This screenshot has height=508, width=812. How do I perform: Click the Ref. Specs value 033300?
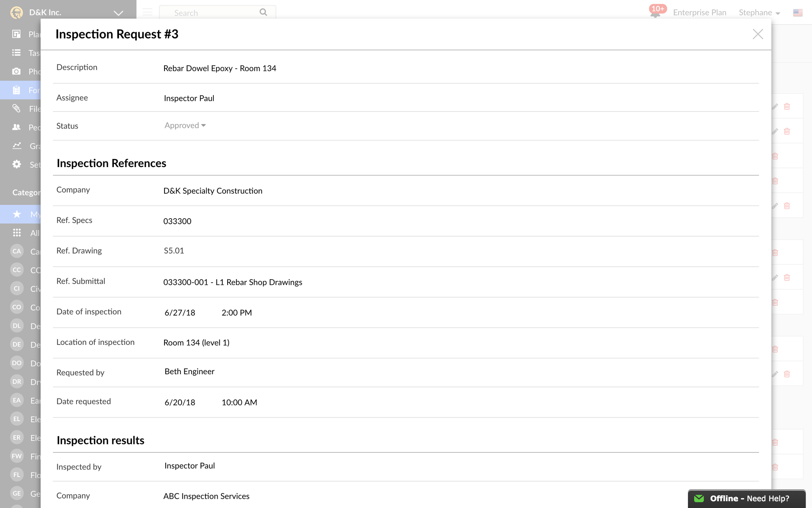click(177, 221)
